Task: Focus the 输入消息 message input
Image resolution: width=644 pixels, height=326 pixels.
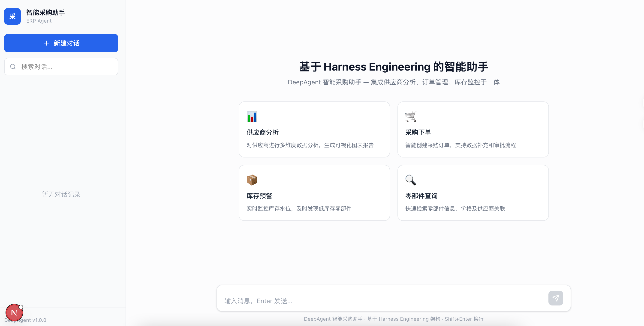Action: (384, 301)
